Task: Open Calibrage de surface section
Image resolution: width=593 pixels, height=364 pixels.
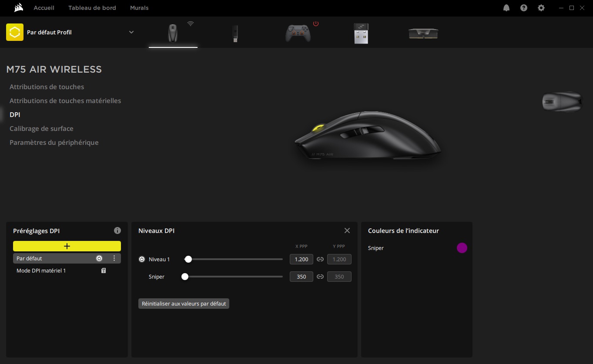Action: [41, 129]
